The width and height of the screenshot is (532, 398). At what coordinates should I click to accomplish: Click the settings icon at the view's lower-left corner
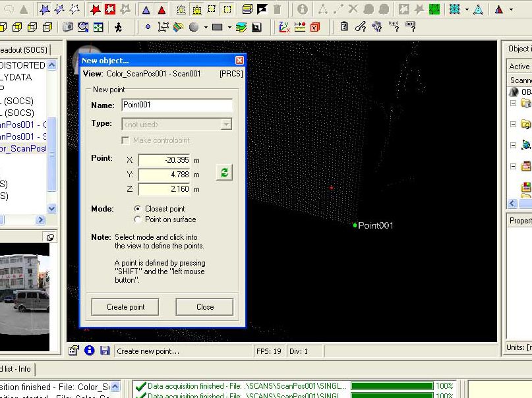tap(74, 350)
